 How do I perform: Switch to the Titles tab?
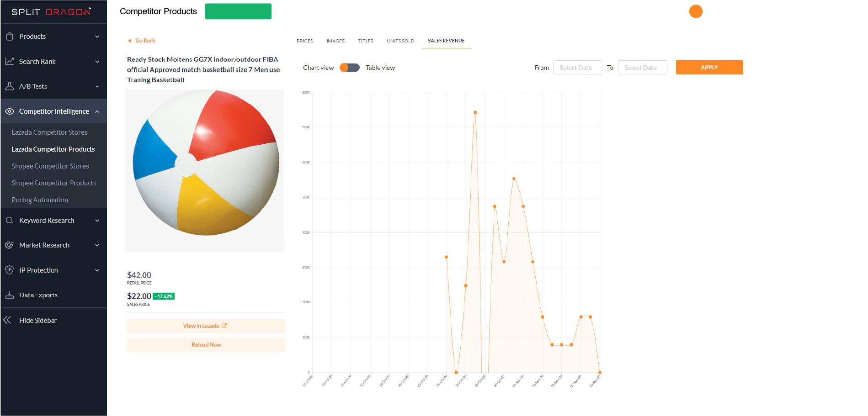pos(366,41)
